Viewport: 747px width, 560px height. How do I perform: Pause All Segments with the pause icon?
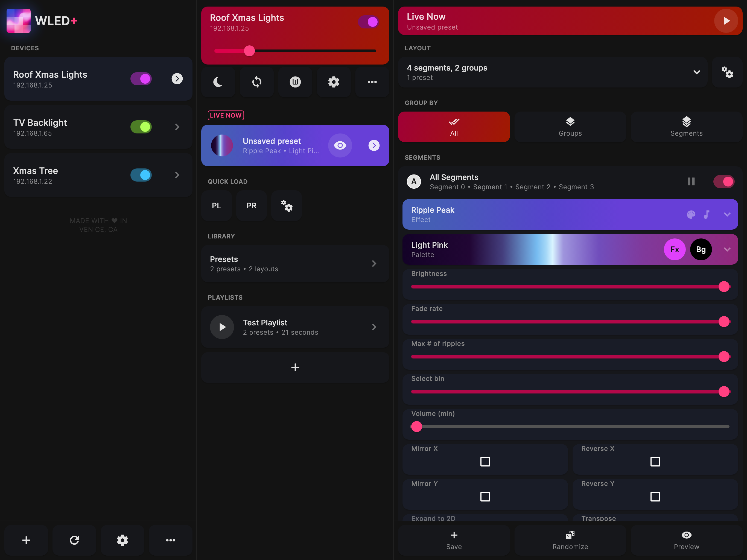tap(691, 182)
